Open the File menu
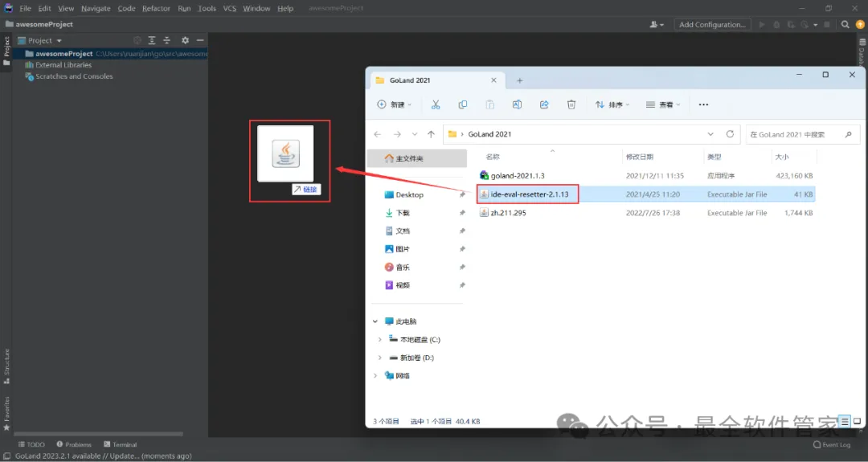The height and width of the screenshot is (462, 868). pos(26,8)
